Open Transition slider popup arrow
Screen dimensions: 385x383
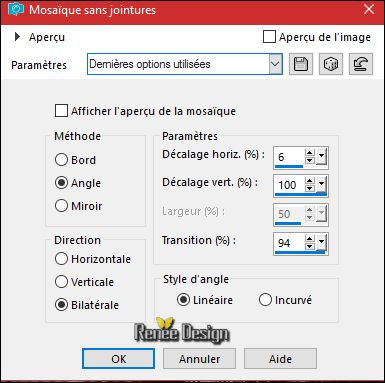click(x=321, y=242)
